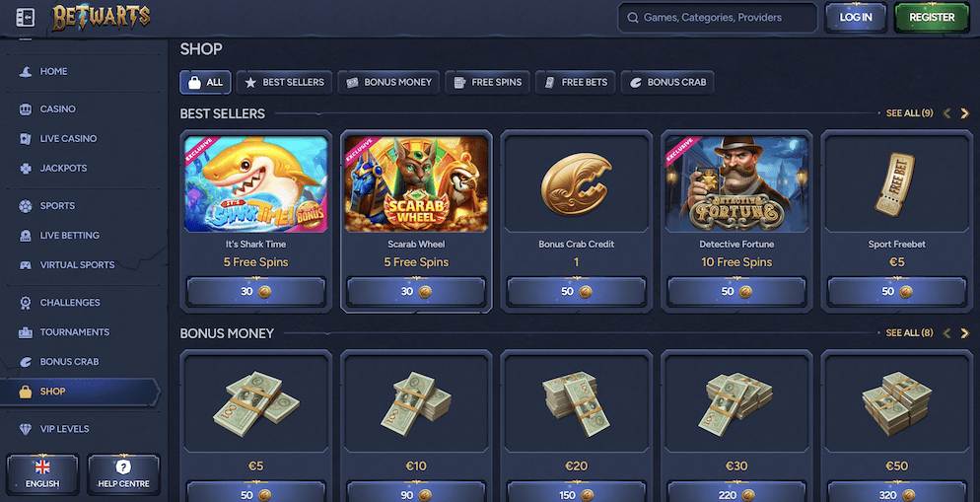
Task: Open VIP Levels from the diamond icon
Action: point(26,429)
